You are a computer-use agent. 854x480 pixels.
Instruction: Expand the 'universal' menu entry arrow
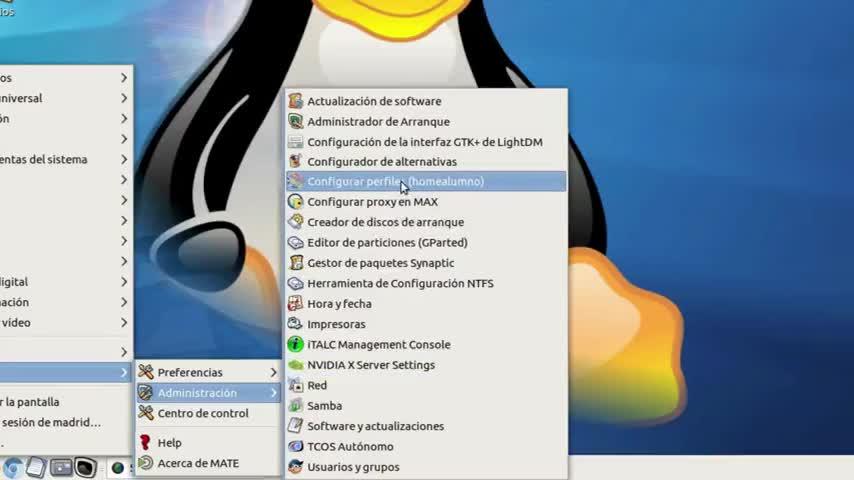click(x=124, y=98)
